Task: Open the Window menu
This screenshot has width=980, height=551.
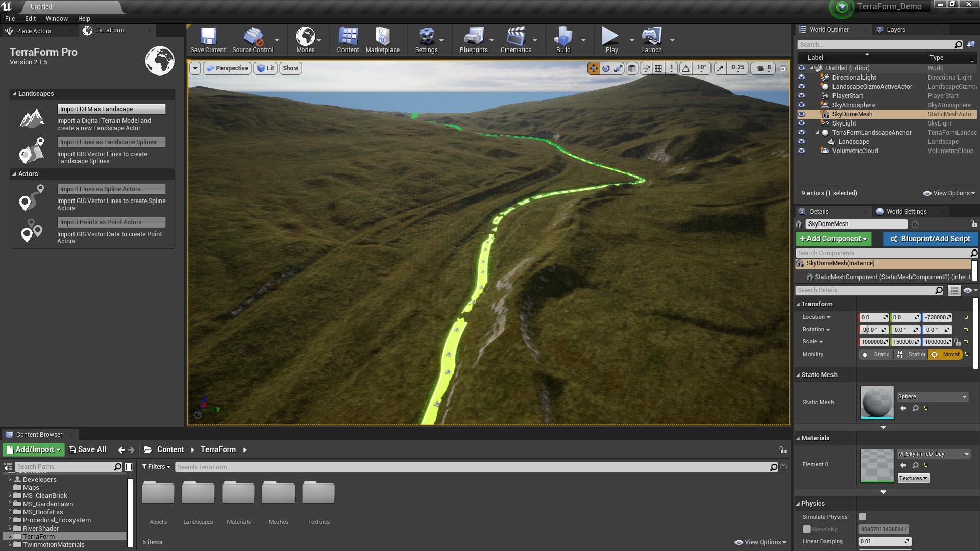Action: click(57, 18)
